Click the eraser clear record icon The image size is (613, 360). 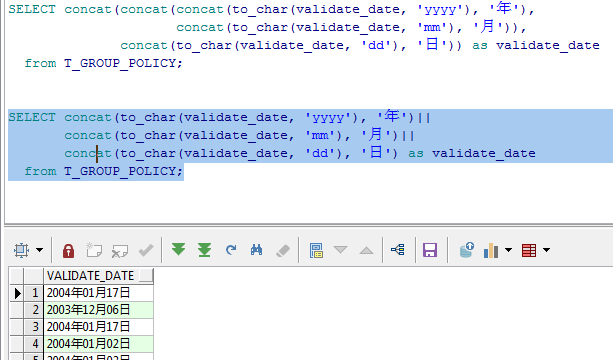coord(283,251)
